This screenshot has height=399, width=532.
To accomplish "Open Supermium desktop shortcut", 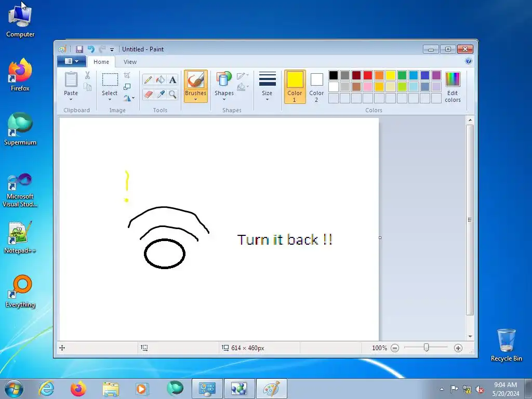I will pyautogui.click(x=20, y=129).
